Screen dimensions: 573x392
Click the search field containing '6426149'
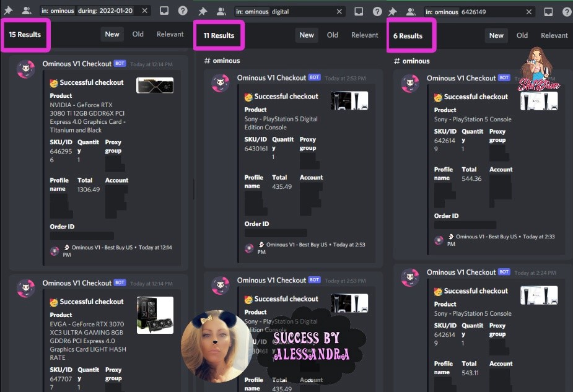tap(480, 12)
